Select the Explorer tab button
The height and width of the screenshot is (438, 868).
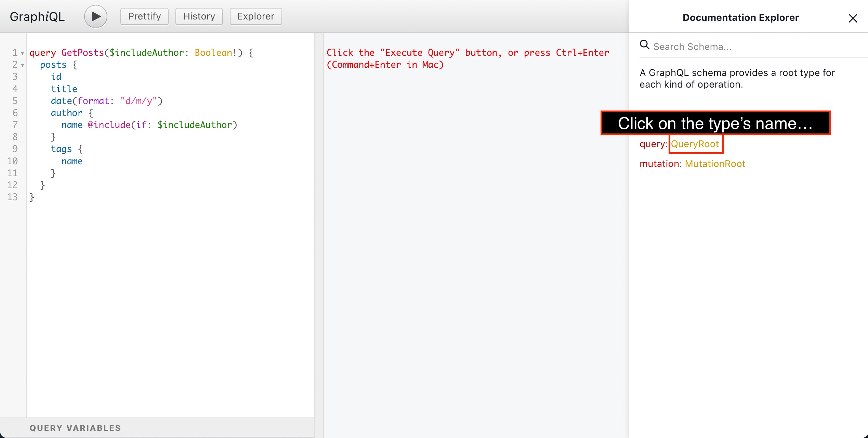pyautogui.click(x=256, y=16)
